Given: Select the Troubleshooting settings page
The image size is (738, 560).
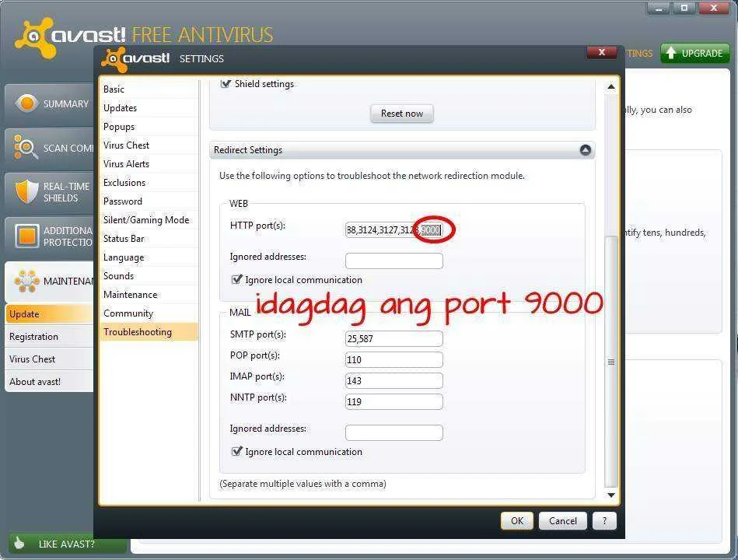Looking at the screenshot, I should [x=149, y=332].
